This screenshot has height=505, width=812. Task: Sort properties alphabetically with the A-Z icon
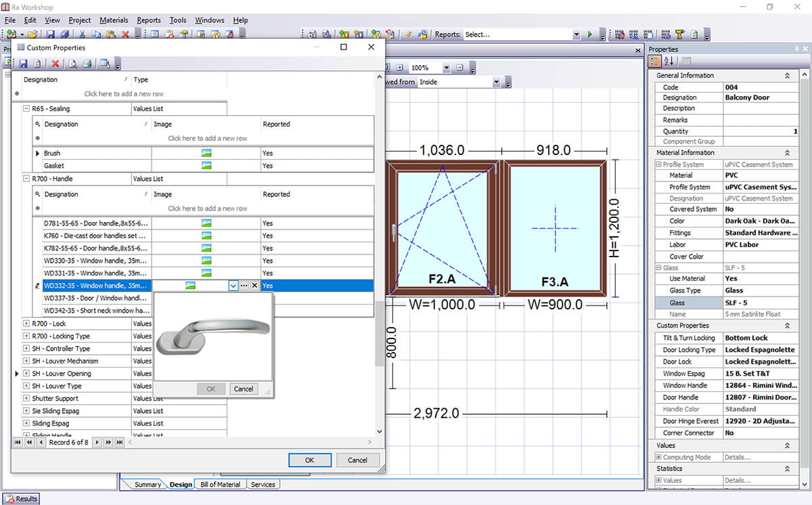point(669,62)
